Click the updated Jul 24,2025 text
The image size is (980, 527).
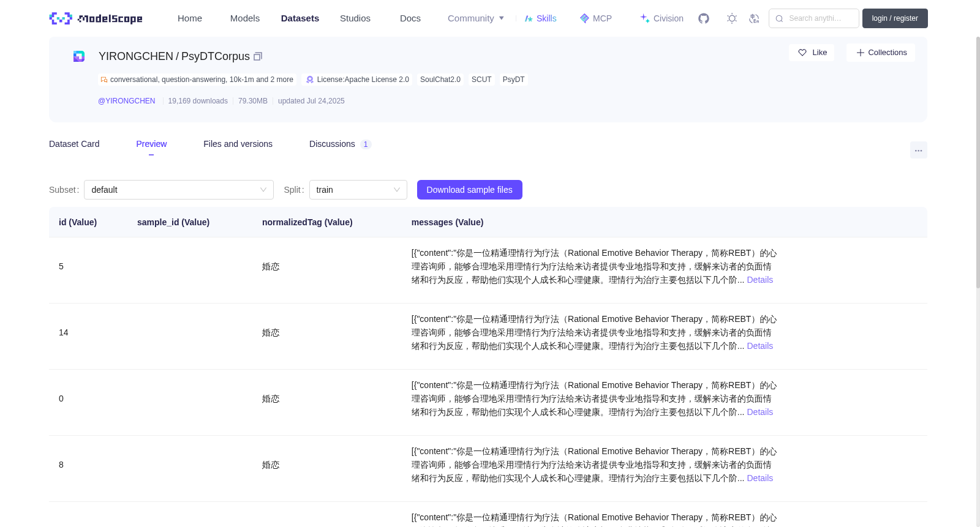tap(311, 101)
